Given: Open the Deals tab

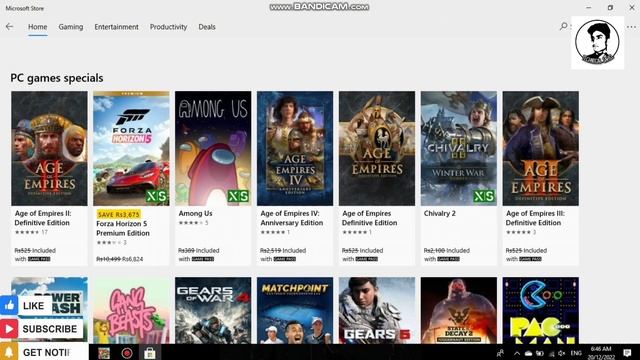Looking at the screenshot, I should [x=207, y=27].
